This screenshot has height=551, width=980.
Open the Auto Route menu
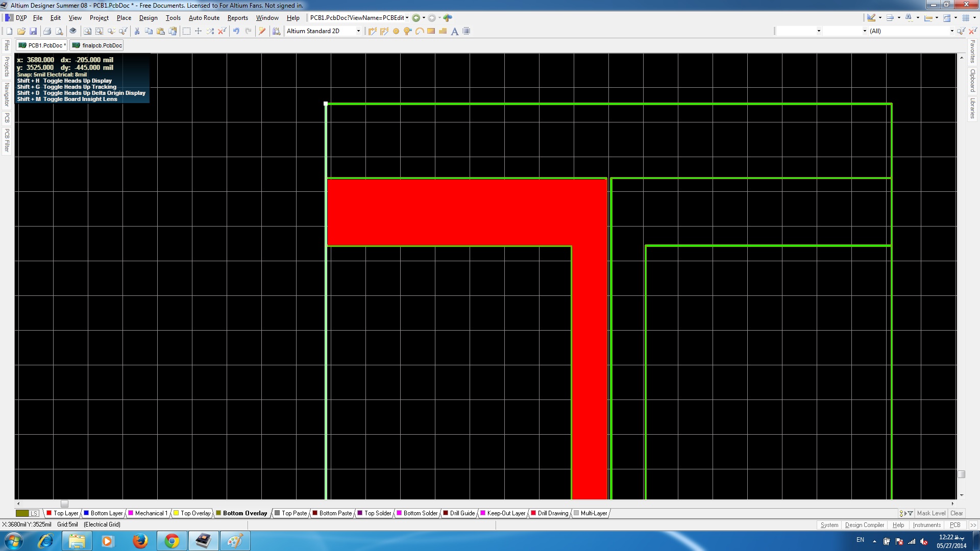(x=204, y=18)
